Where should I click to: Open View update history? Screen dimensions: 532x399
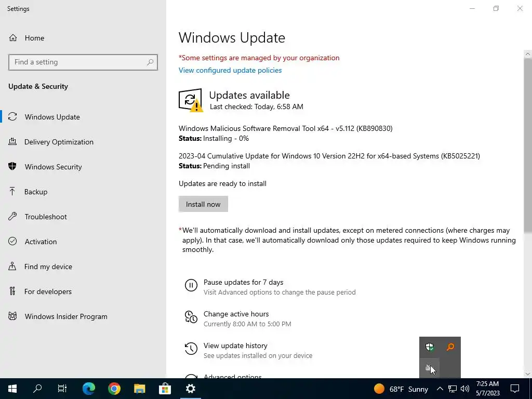click(x=235, y=345)
